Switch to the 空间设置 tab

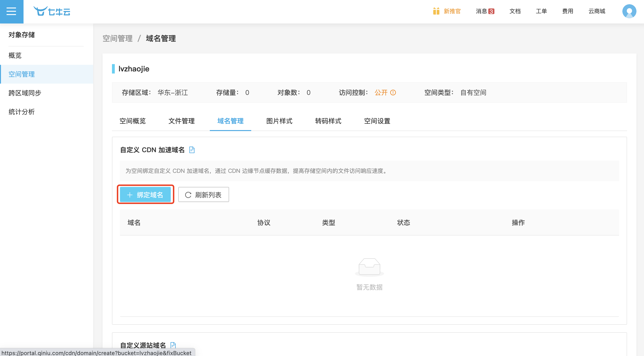[x=377, y=121]
